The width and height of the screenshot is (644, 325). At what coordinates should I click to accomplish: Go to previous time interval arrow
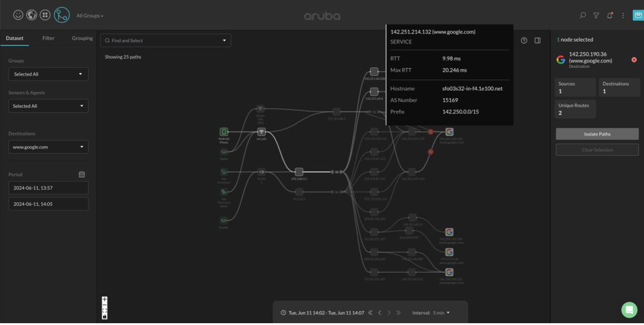(379, 312)
